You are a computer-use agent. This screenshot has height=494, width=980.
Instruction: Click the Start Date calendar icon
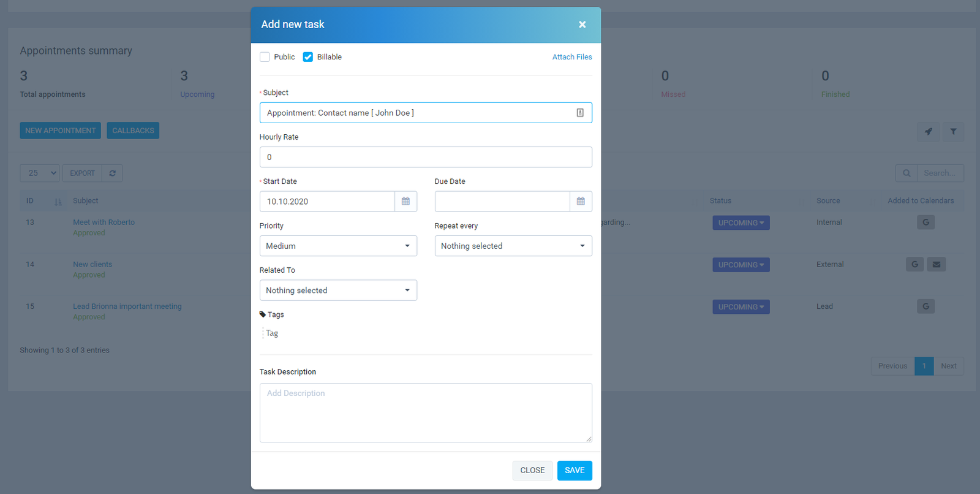[405, 202]
